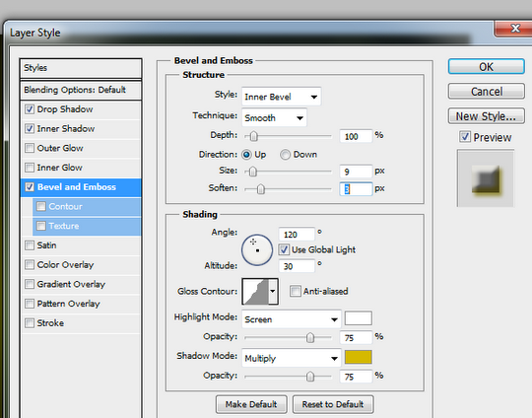Screen dimensions: 532x418
Task: Open the Technique dropdown showing Smooth
Action: (x=274, y=118)
